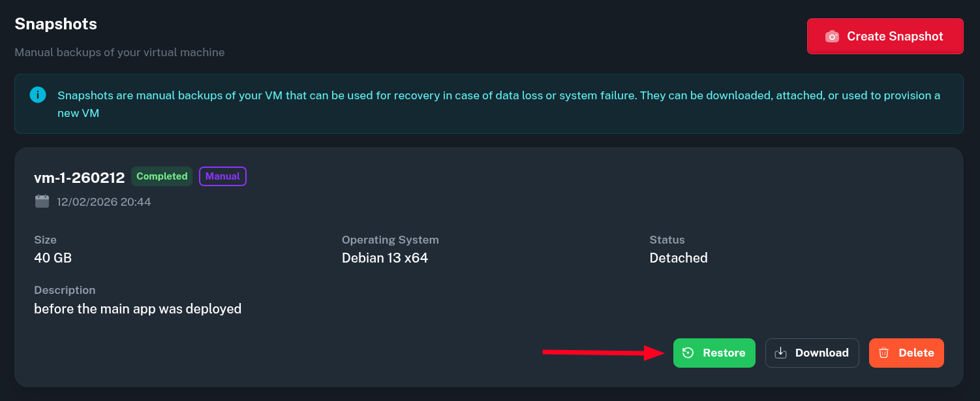This screenshot has width=980, height=401.
Task: Click the snapshot date 12/02/2026 20:44
Action: (104, 202)
